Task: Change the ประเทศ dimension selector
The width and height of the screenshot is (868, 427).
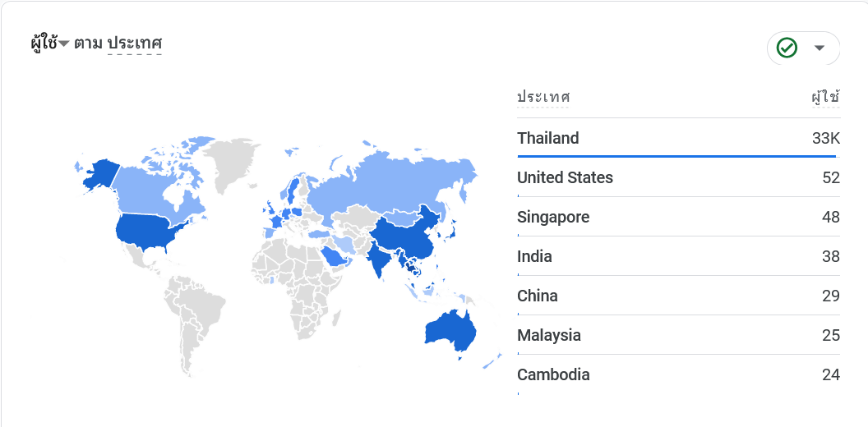Action: point(135,44)
